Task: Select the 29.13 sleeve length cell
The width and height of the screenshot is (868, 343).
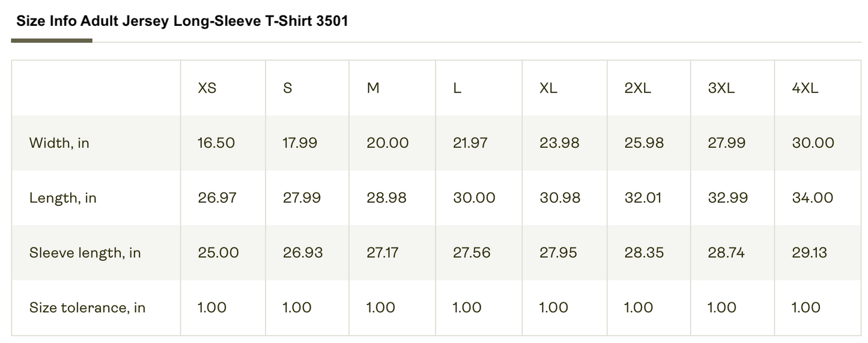Action: point(809,253)
